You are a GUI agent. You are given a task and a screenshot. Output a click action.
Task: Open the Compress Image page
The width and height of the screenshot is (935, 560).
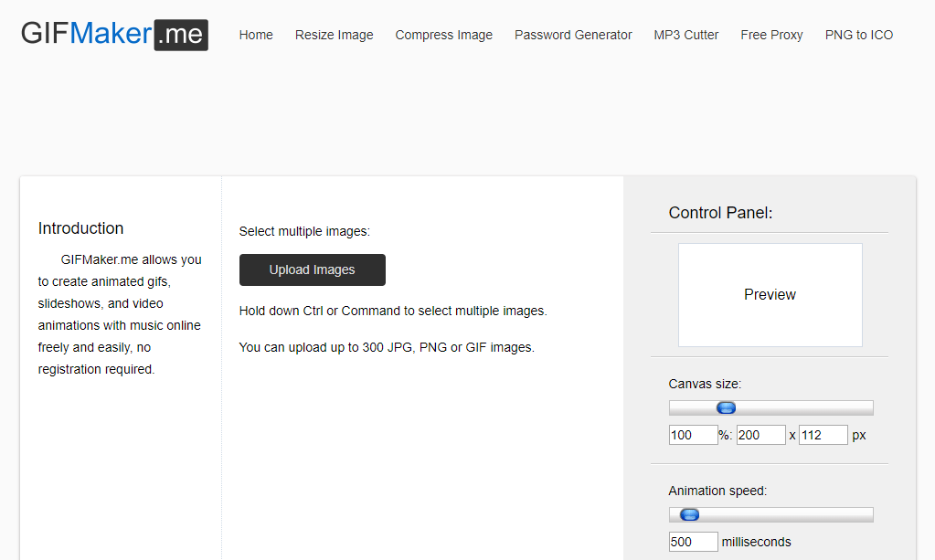point(443,35)
